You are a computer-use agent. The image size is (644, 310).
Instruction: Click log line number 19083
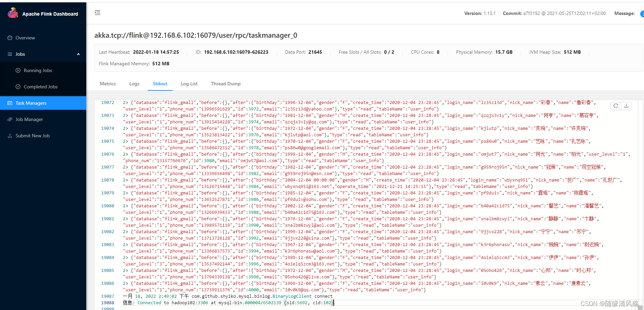coord(108,245)
